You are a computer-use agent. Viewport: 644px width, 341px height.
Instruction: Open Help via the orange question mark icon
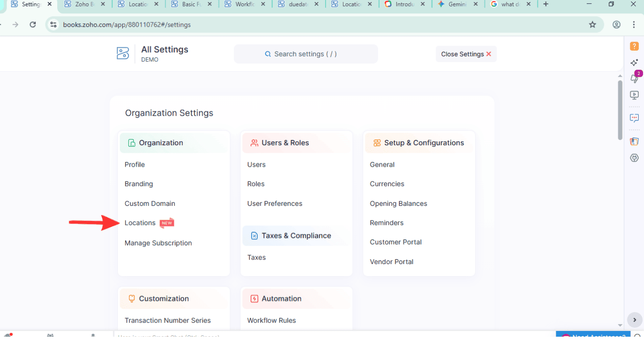coord(634,46)
